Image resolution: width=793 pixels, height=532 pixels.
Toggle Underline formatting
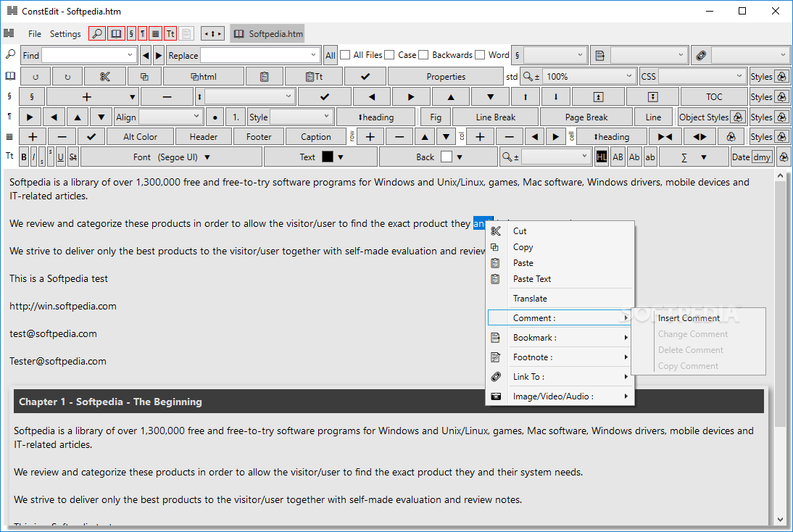[60, 157]
